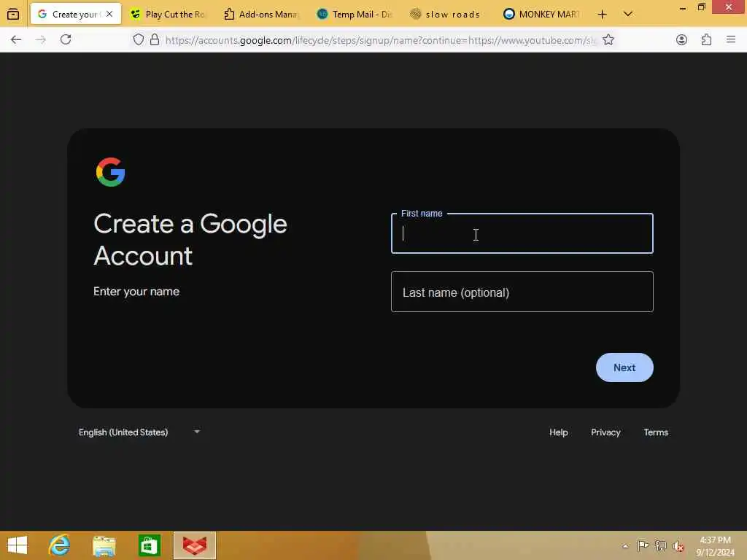Open a new tab with plus icon

602,15
